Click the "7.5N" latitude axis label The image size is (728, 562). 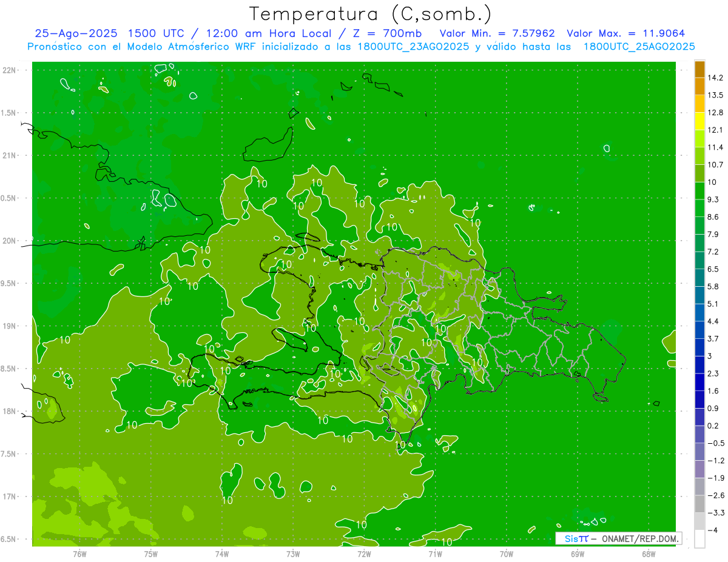click(9, 454)
